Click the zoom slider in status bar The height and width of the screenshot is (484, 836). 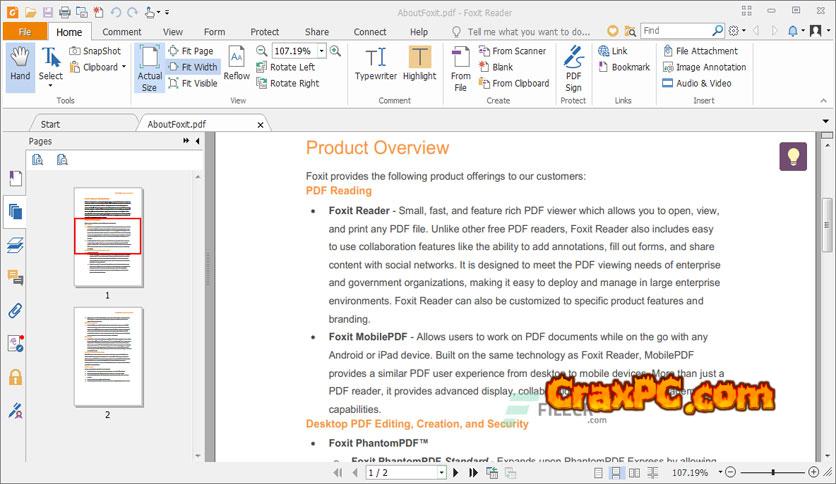[x=773, y=472]
